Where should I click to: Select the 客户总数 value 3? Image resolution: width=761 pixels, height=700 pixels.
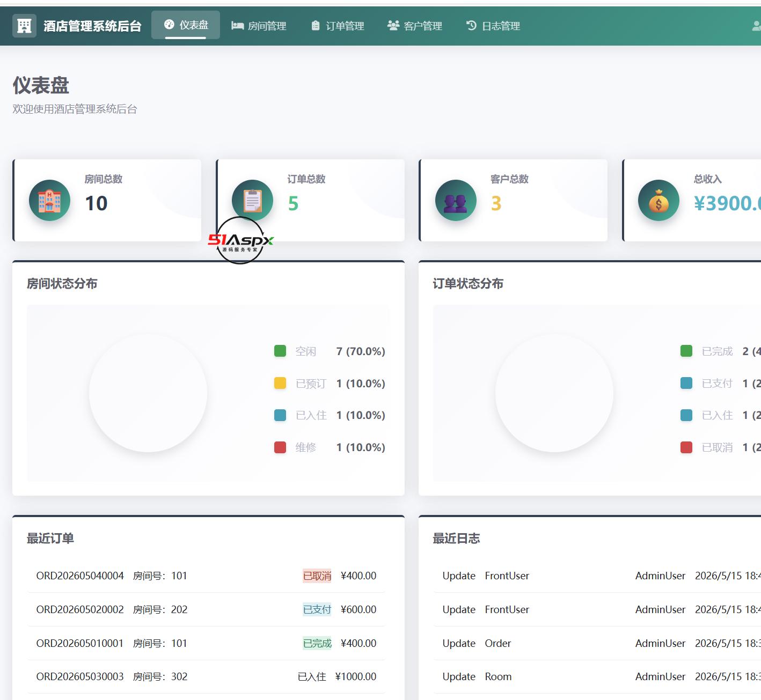pyautogui.click(x=496, y=203)
